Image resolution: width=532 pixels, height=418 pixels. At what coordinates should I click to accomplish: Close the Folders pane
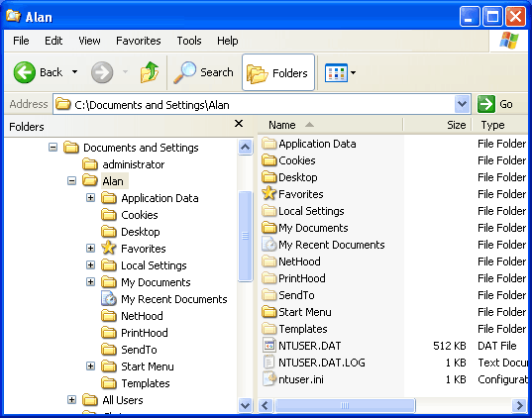[239, 124]
